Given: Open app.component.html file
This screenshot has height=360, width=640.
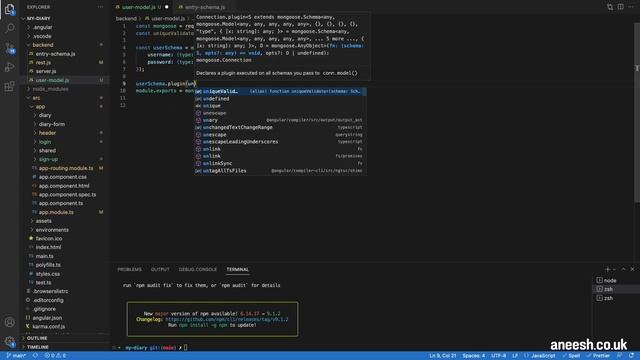Looking at the screenshot, I should coord(65,186).
